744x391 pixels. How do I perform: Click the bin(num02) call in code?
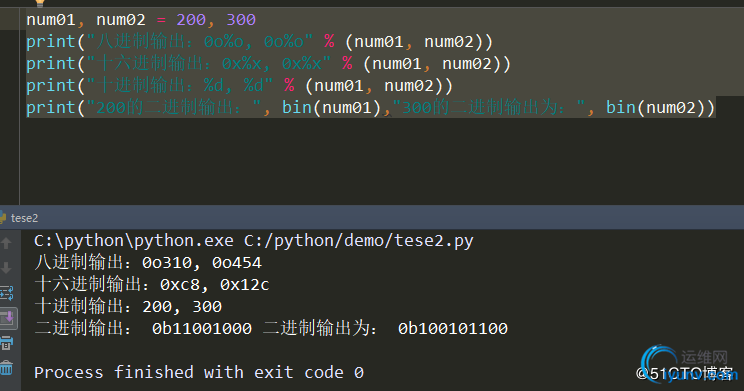pos(655,107)
